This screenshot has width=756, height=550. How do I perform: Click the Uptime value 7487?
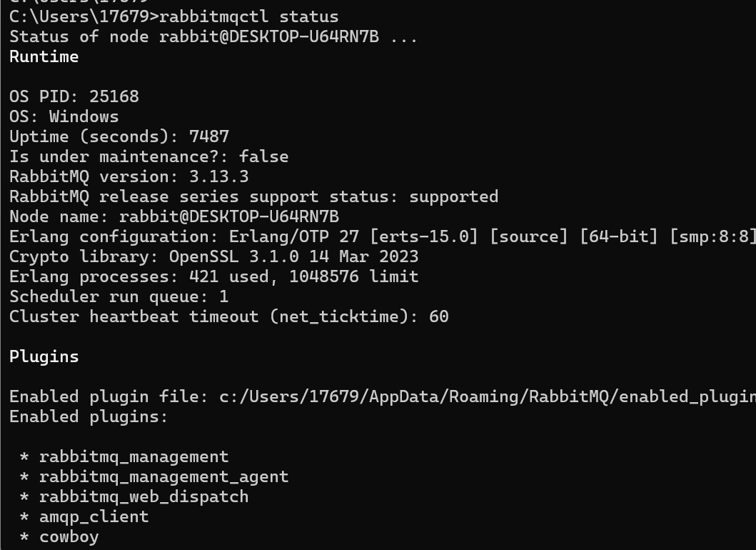pos(209,136)
